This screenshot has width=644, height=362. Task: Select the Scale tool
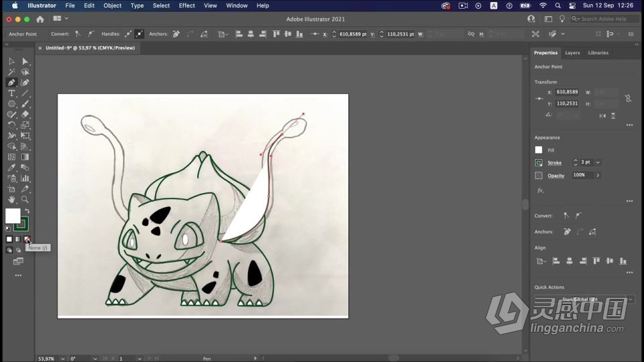[x=25, y=125]
